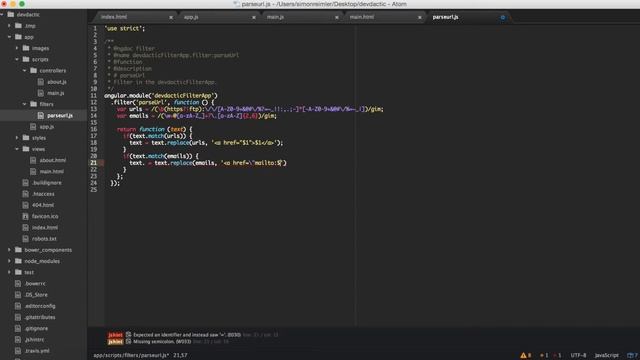Expand the styles folder
The width and height of the screenshot is (640, 360).
(x=17, y=138)
